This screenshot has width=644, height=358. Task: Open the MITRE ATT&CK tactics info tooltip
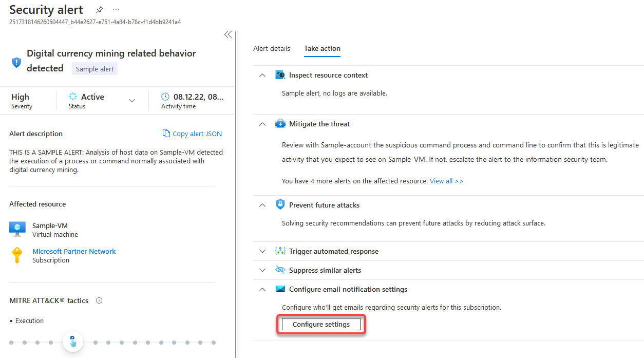click(99, 300)
